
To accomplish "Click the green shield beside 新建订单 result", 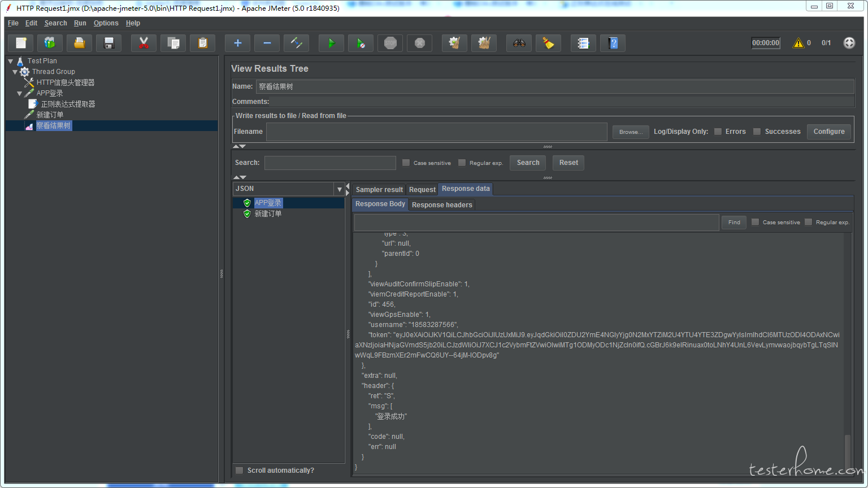I will coord(247,213).
